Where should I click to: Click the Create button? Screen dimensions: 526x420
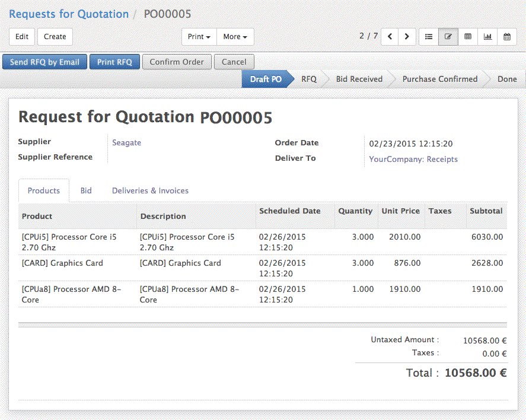[x=55, y=37]
